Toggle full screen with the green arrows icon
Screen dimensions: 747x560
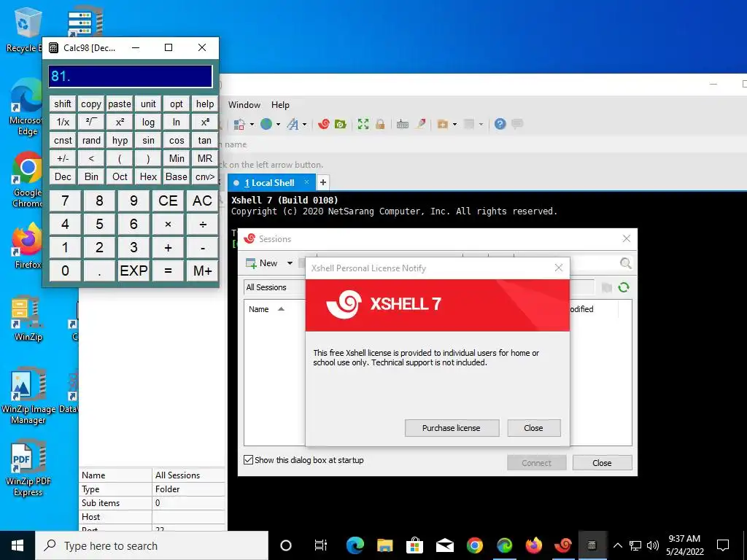click(363, 124)
